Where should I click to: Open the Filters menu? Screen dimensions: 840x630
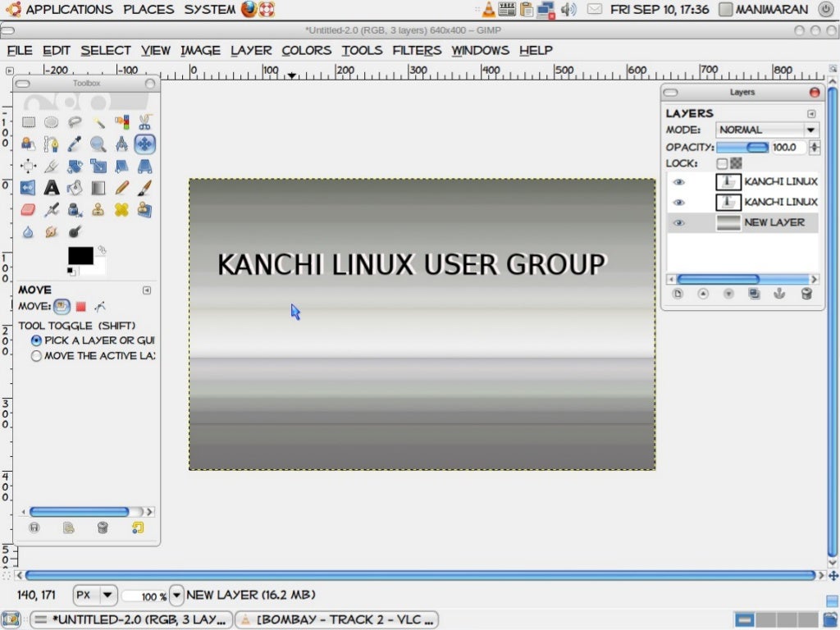417,50
